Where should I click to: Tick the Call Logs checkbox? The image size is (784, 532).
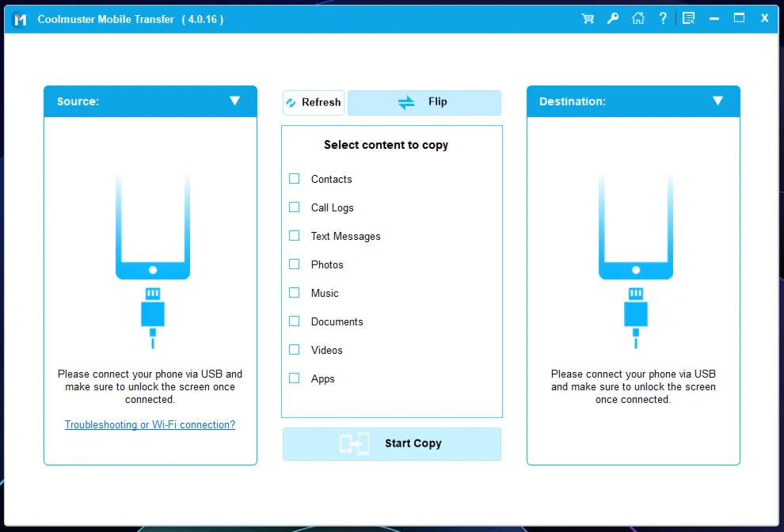point(295,207)
